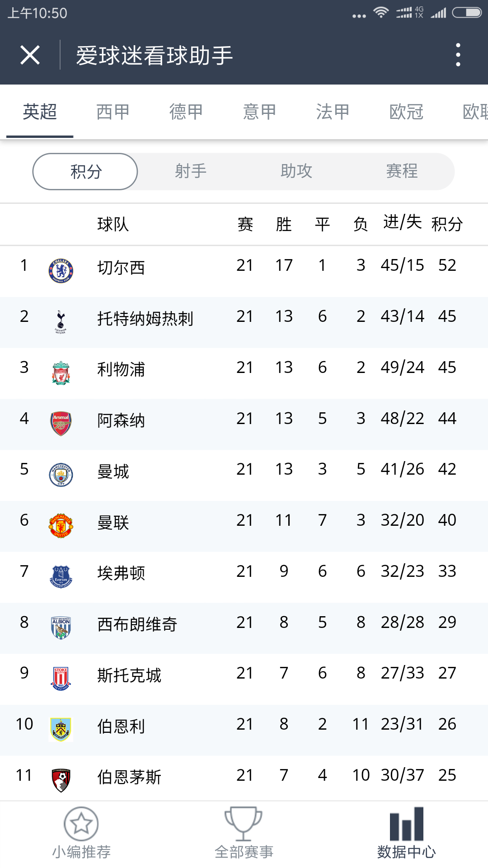Tap the Liverpool club crest icon
488x868 pixels.
(61, 373)
